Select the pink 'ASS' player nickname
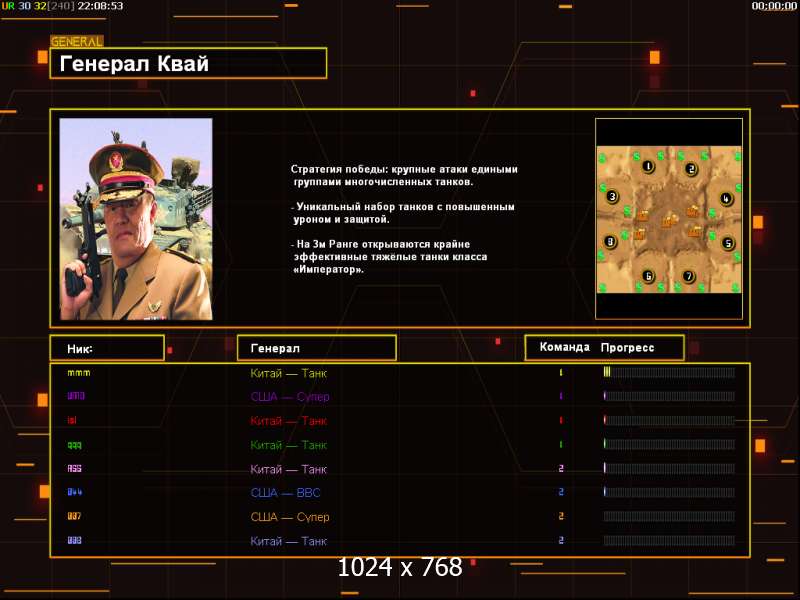The image size is (800, 600). (74, 468)
